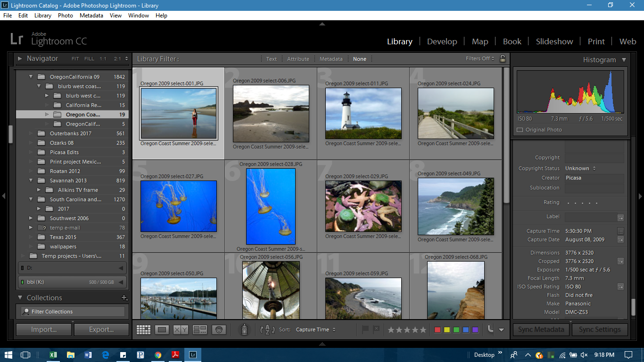Click the filter lock icon
The height and width of the screenshot is (362, 644).
pyautogui.click(x=503, y=59)
